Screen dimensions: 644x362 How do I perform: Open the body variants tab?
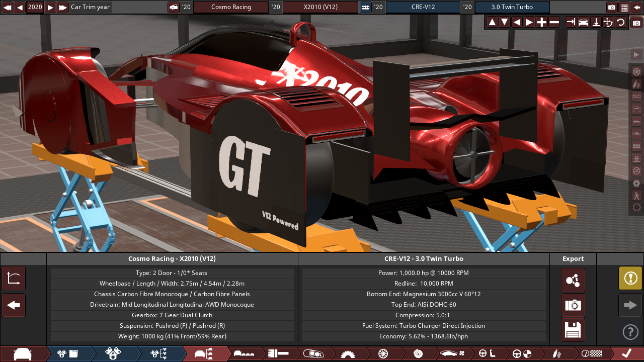[244, 353]
